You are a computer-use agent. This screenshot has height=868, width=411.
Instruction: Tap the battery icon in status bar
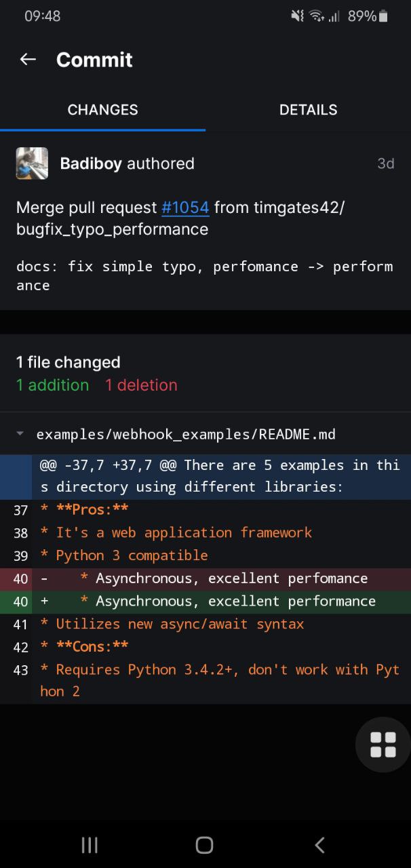coord(384,16)
